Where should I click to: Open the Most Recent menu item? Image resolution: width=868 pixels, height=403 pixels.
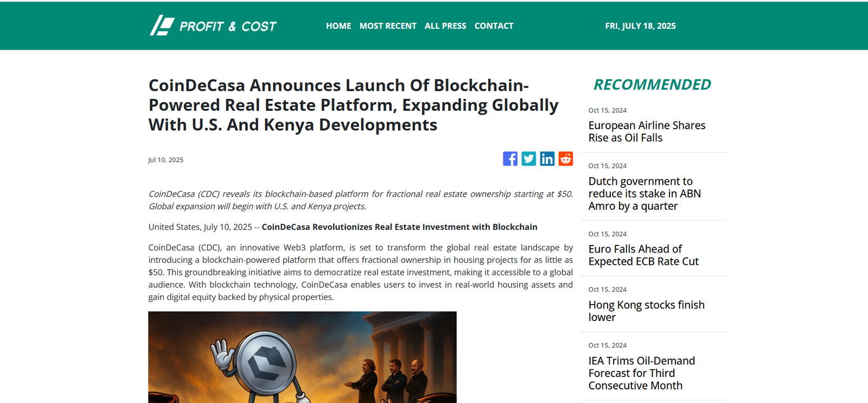(x=387, y=26)
